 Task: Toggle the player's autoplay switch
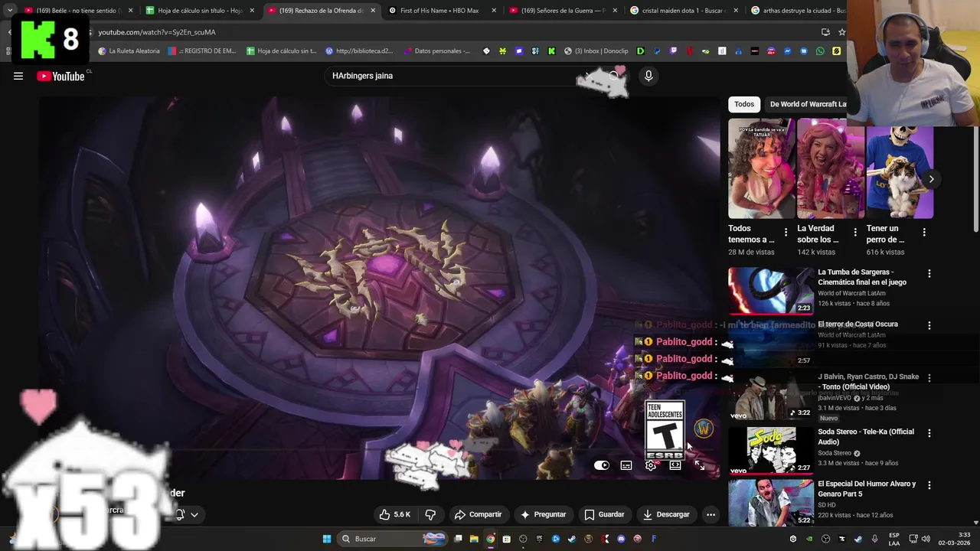[x=602, y=465]
